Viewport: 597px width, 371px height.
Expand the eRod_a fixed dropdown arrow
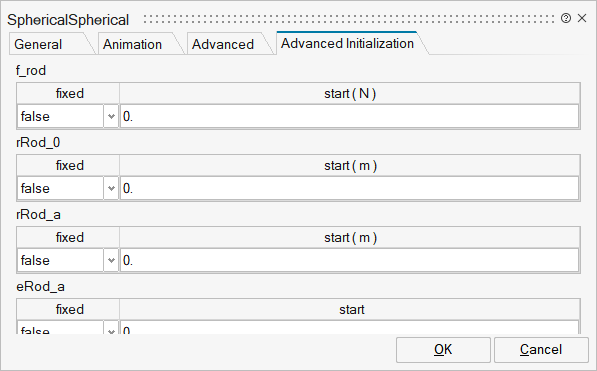(x=111, y=328)
